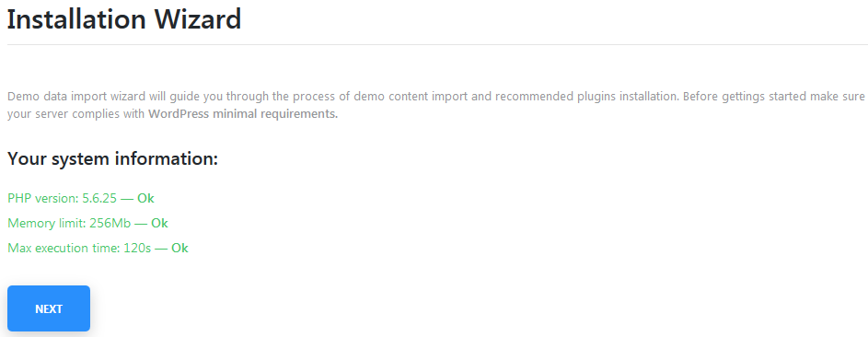Image resolution: width=868 pixels, height=337 pixels.
Task: Click the word 'Wizard' in the title
Action: coord(198,18)
